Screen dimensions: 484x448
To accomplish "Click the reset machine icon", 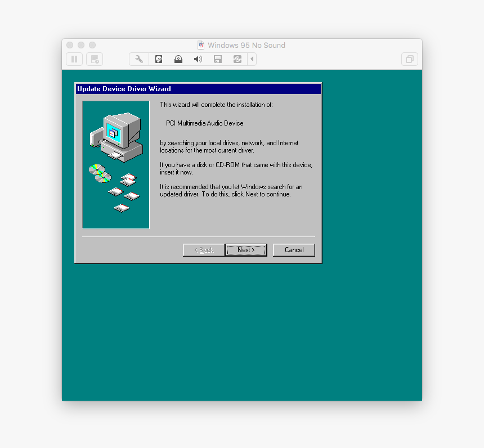I will pos(237,59).
